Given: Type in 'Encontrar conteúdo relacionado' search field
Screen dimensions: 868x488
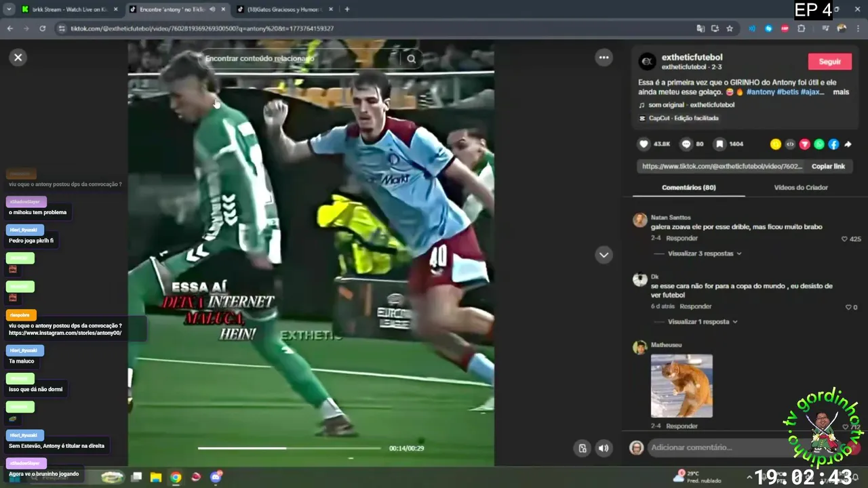Looking at the screenshot, I should (x=302, y=59).
